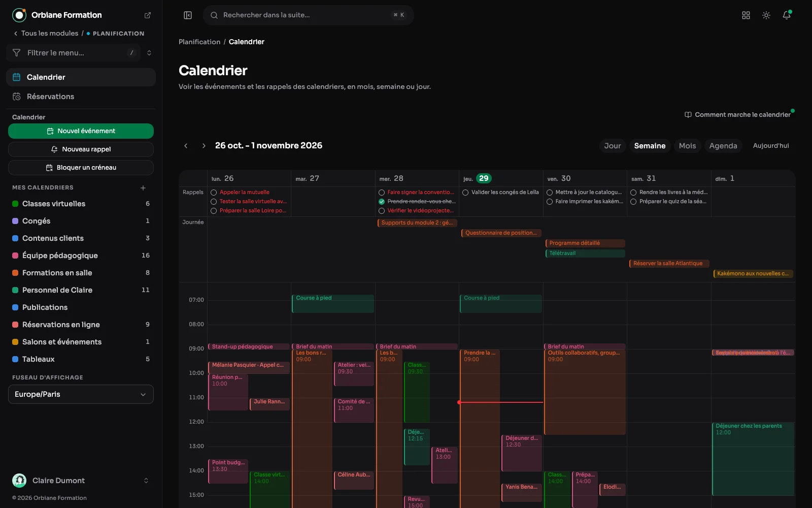Check reminder Valider les congés de Leïla

[465, 193]
